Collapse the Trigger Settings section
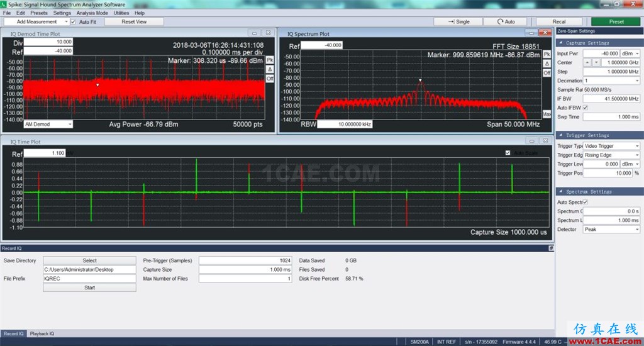644x346 pixels. (561, 135)
